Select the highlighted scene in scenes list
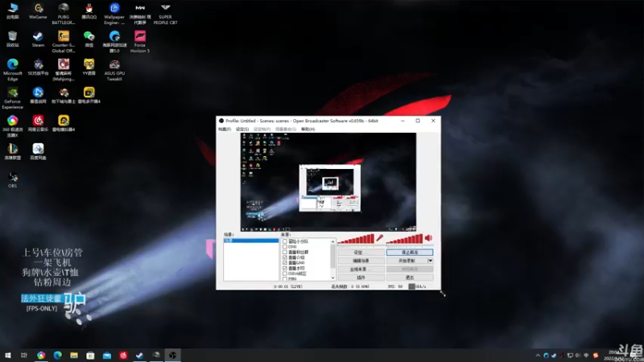This screenshot has height=362, width=644. click(x=251, y=241)
